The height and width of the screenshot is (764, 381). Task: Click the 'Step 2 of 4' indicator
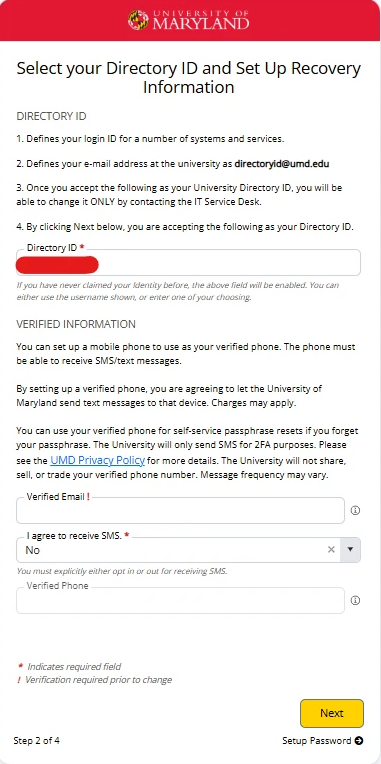(x=37, y=741)
